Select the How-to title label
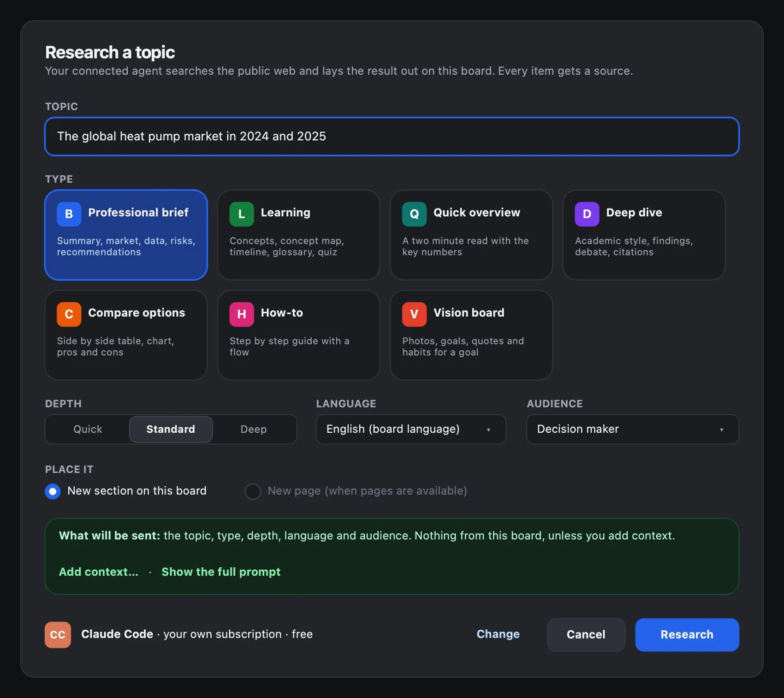This screenshot has height=698, width=784. (x=282, y=312)
